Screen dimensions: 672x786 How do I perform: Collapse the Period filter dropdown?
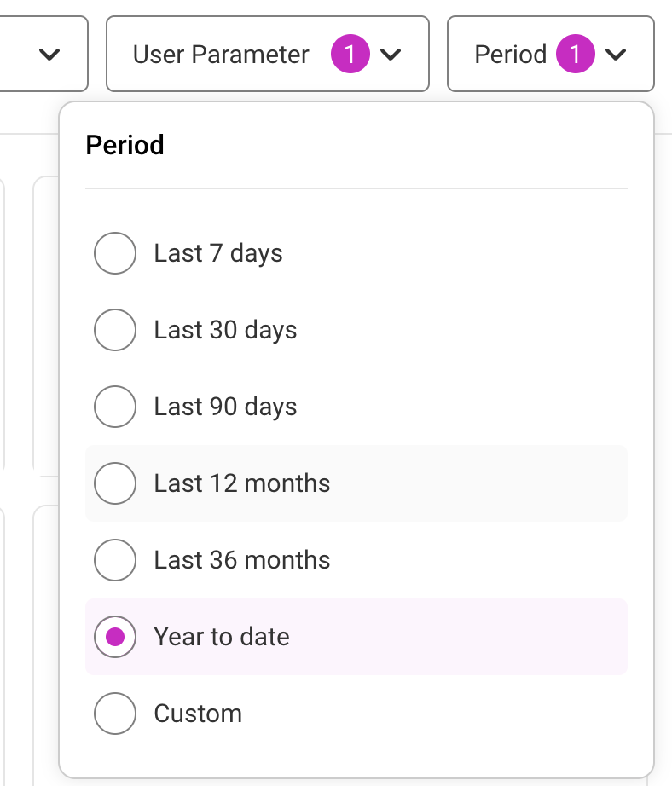tap(550, 54)
